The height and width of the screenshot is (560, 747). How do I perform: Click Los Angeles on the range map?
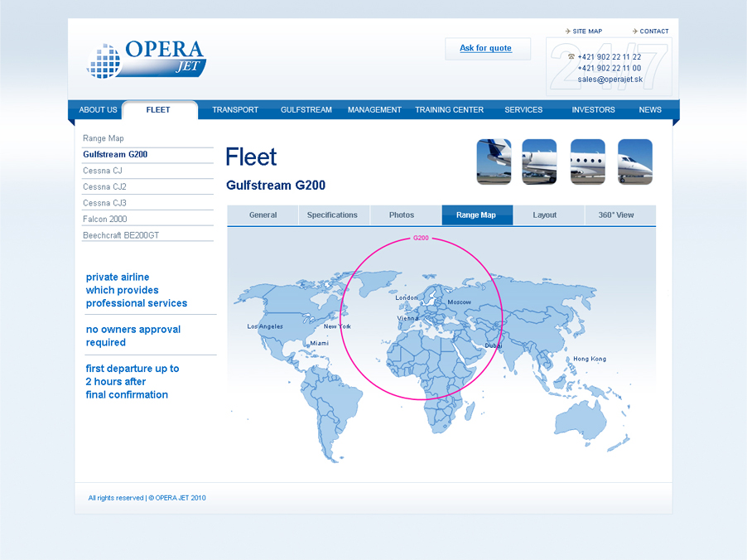(x=265, y=326)
